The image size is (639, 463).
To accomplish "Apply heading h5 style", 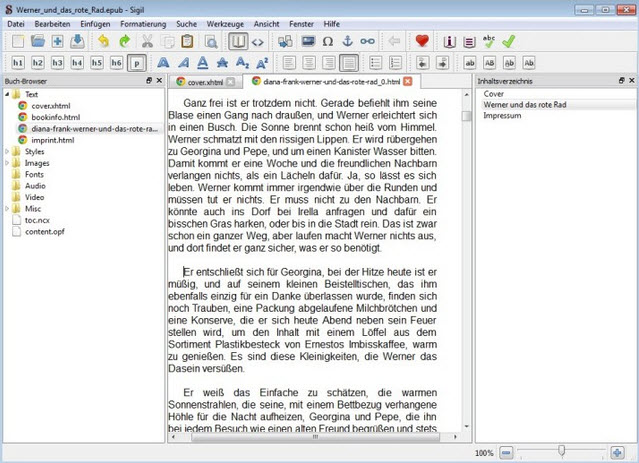I will pos(97,63).
